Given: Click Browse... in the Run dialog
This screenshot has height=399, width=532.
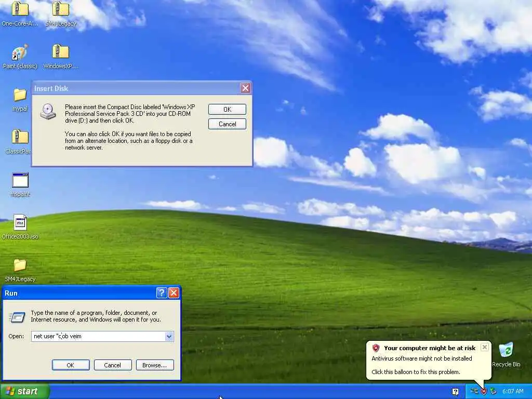Looking at the screenshot, I should click(155, 365).
